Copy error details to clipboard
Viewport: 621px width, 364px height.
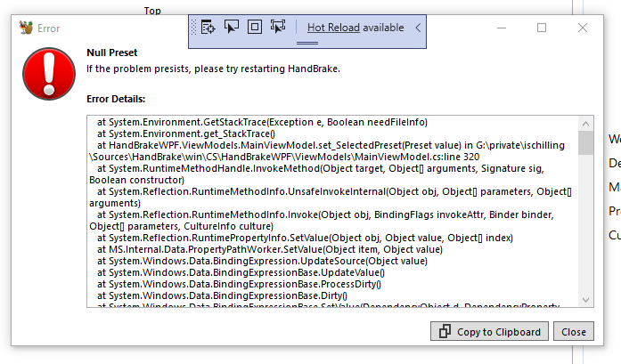click(x=489, y=332)
